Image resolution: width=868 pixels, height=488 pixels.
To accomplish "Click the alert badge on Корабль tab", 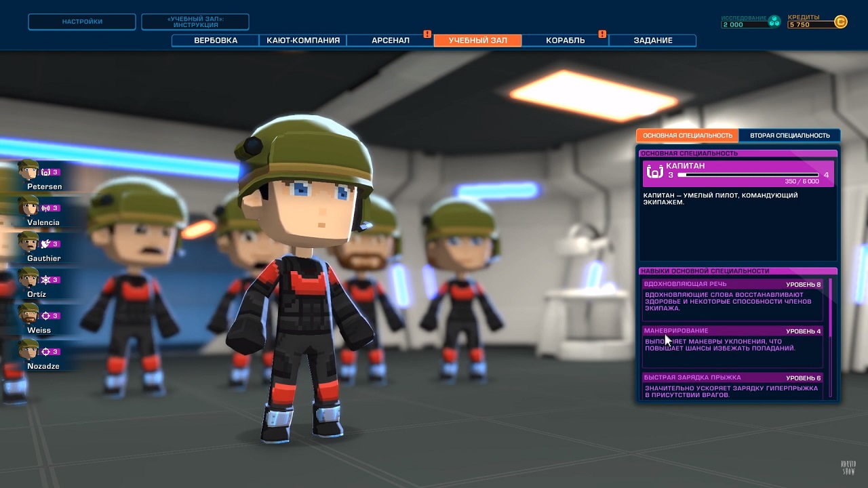I will click(x=602, y=34).
